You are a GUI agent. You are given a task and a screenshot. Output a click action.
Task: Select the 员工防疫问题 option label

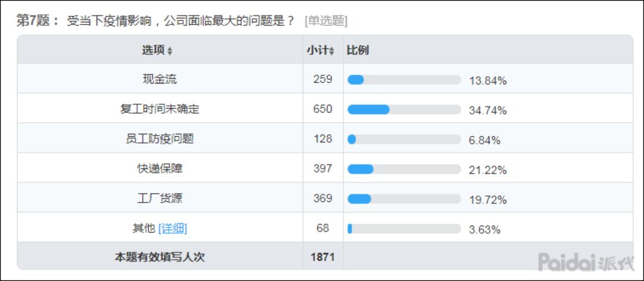(x=160, y=139)
